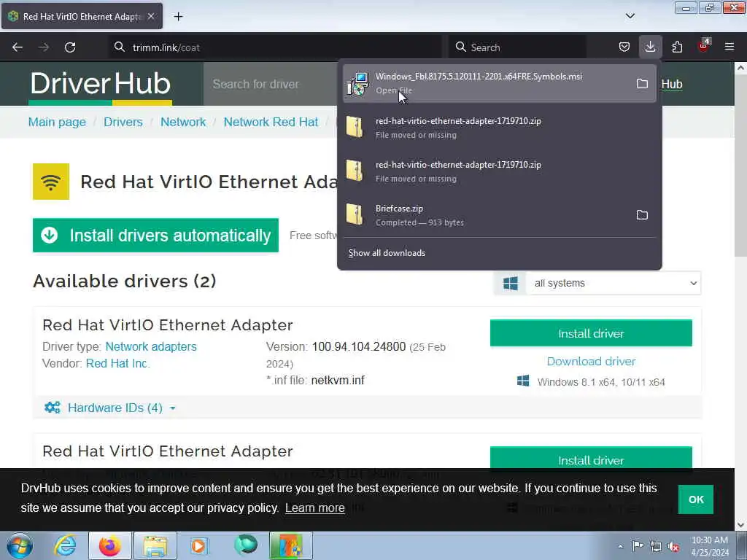Expand Hardware IDs (4)
747x560 pixels.
(x=115, y=408)
